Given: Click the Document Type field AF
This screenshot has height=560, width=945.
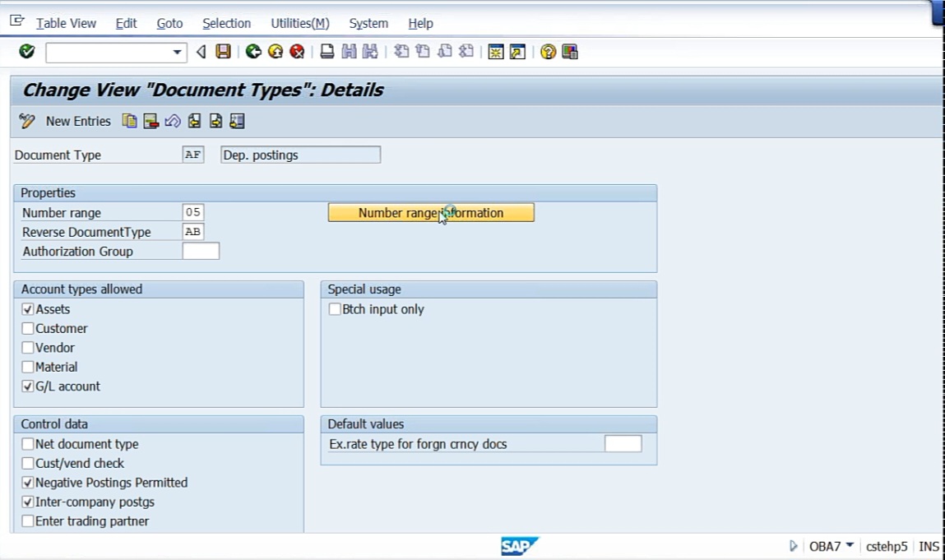Looking at the screenshot, I should coord(192,155).
